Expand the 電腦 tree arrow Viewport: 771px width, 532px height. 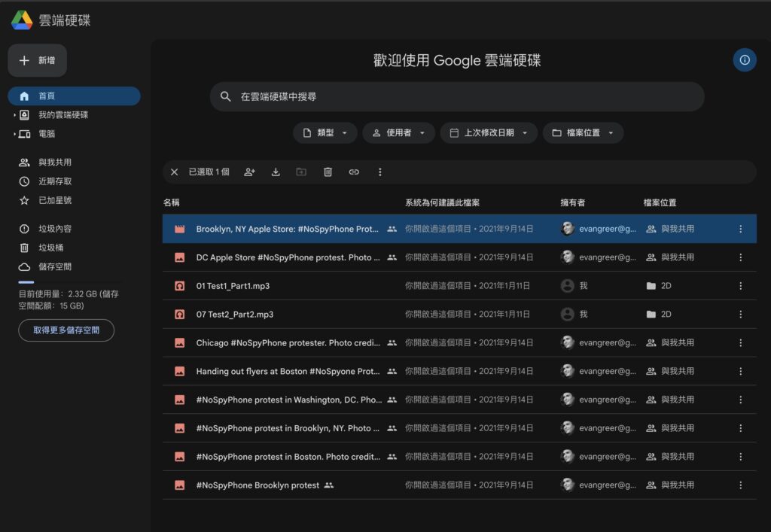(14, 134)
